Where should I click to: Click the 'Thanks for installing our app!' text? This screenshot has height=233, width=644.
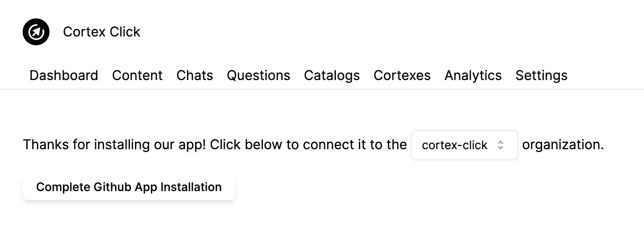click(114, 145)
